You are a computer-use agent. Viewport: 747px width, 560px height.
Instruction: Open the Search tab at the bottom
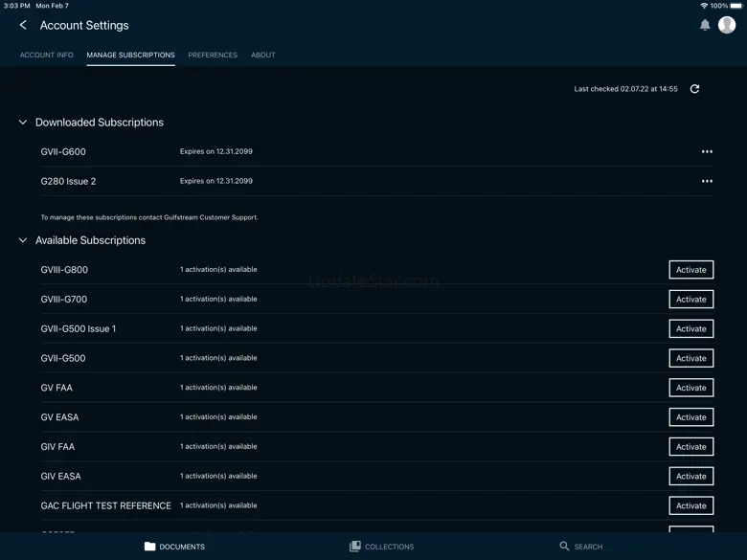point(580,547)
